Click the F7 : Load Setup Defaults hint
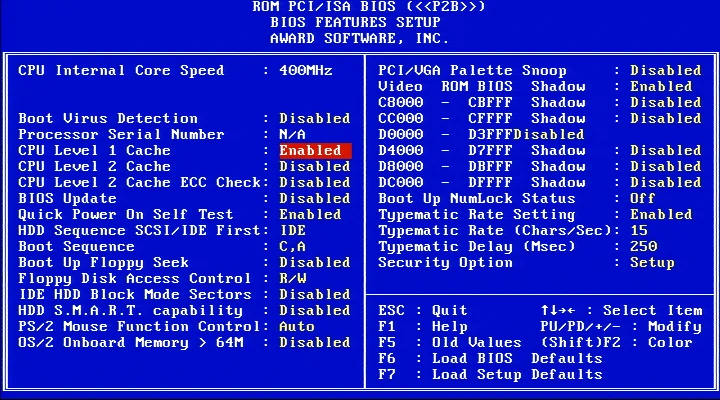 (x=490, y=375)
